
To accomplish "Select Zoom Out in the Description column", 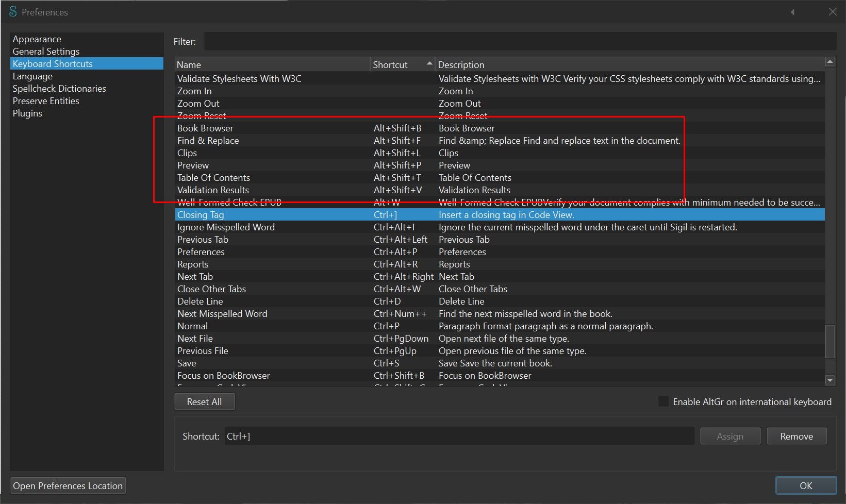I will [x=459, y=104].
